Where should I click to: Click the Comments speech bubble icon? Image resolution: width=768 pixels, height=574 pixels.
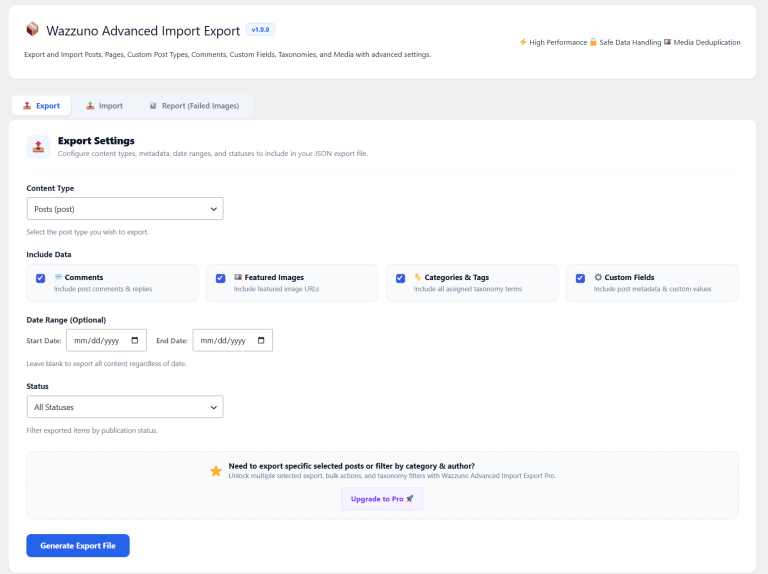tap(58, 277)
